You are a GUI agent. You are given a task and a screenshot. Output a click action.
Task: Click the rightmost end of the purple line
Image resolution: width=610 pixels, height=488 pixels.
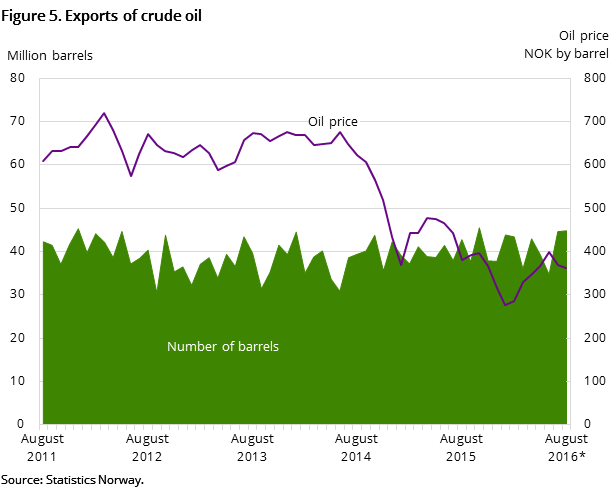(x=567, y=268)
